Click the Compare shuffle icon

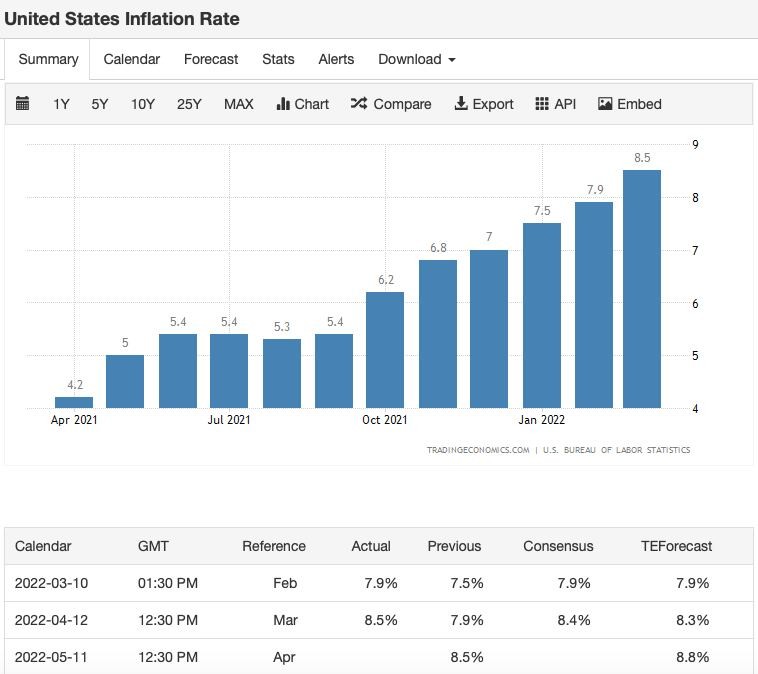[359, 103]
